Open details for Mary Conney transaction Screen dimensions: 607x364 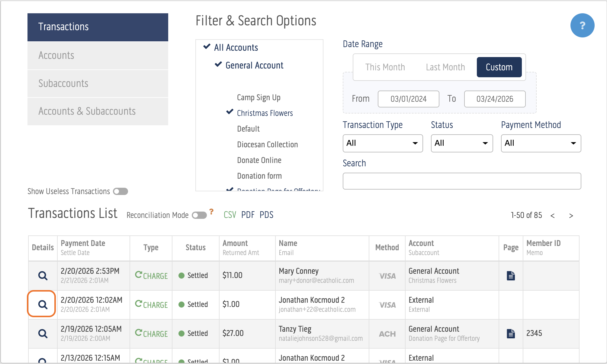[43, 276]
